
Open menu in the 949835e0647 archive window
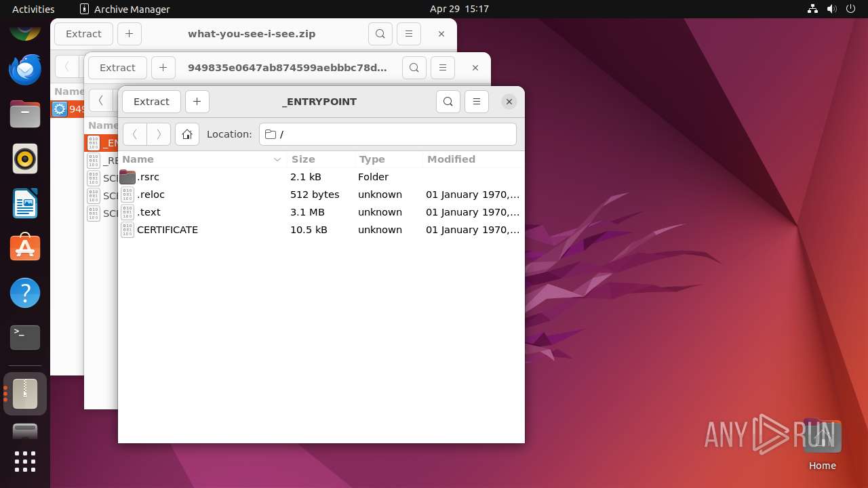point(442,68)
